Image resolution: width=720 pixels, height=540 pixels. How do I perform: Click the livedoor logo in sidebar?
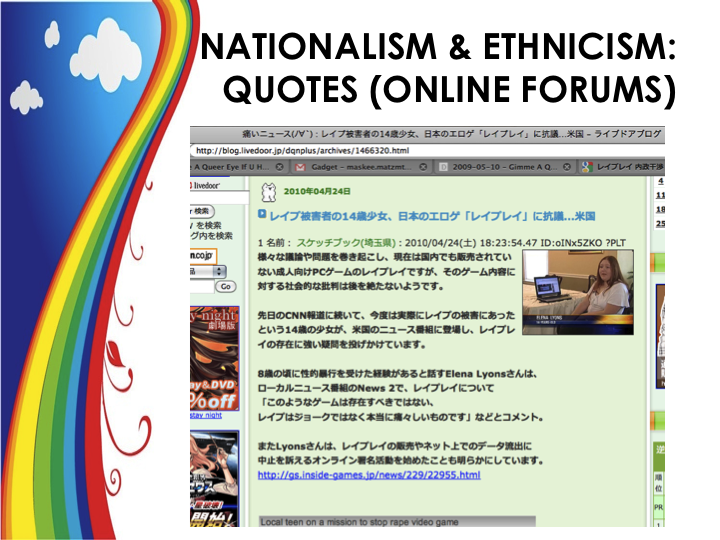pos(205,186)
